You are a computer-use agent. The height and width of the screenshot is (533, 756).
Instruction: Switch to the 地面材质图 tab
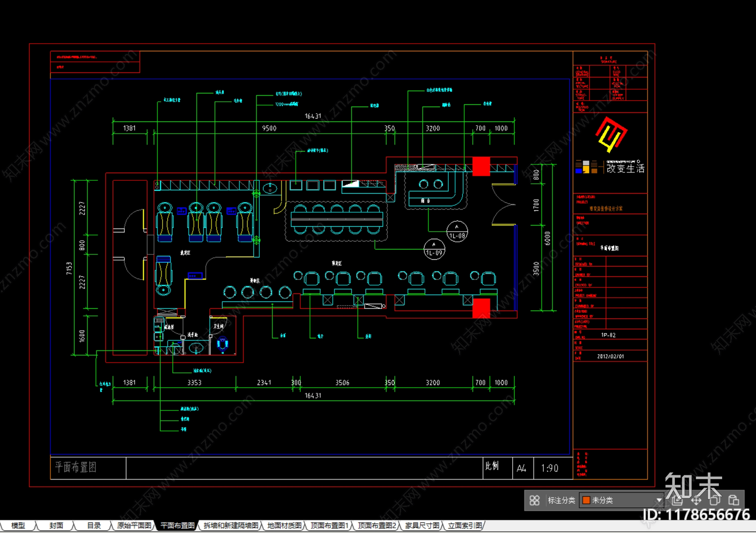tap(284, 525)
